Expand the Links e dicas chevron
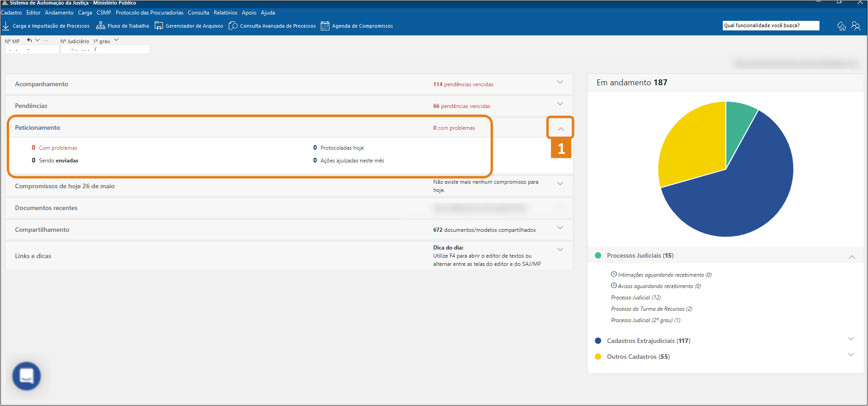 pyautogui.click(x=560, y=249)
